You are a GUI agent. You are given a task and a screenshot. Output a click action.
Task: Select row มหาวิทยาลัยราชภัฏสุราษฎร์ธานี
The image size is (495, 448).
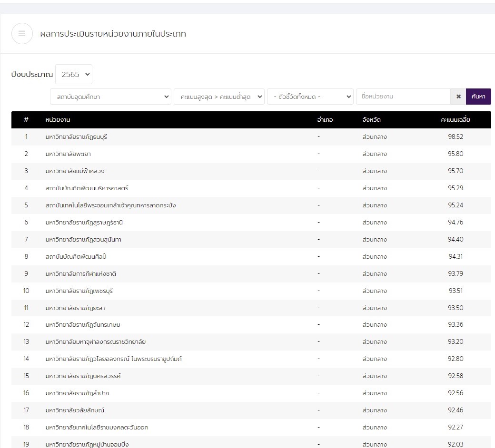tap(251, 222)
